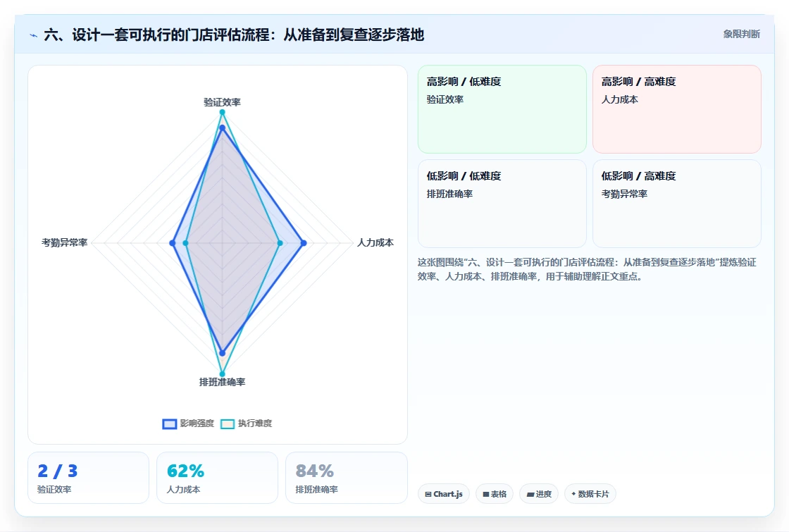The width and height of the screenshot is (789, 532).
Task: Click 验证效率 text in the green quadrant card
Action: pos(445,99)
